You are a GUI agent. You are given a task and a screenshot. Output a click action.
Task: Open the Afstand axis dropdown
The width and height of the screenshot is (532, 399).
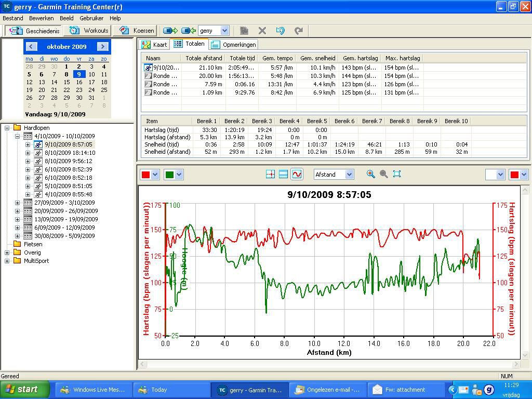point(349,175)
